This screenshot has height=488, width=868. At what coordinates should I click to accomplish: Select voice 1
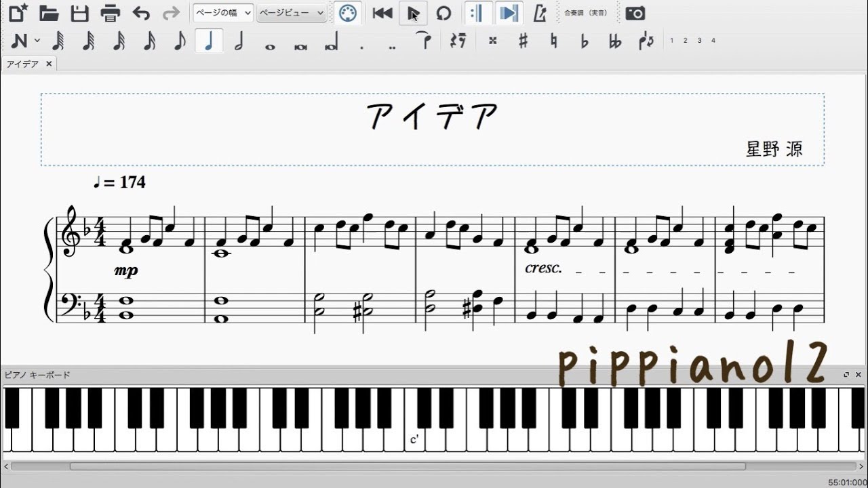click(671, 41)
